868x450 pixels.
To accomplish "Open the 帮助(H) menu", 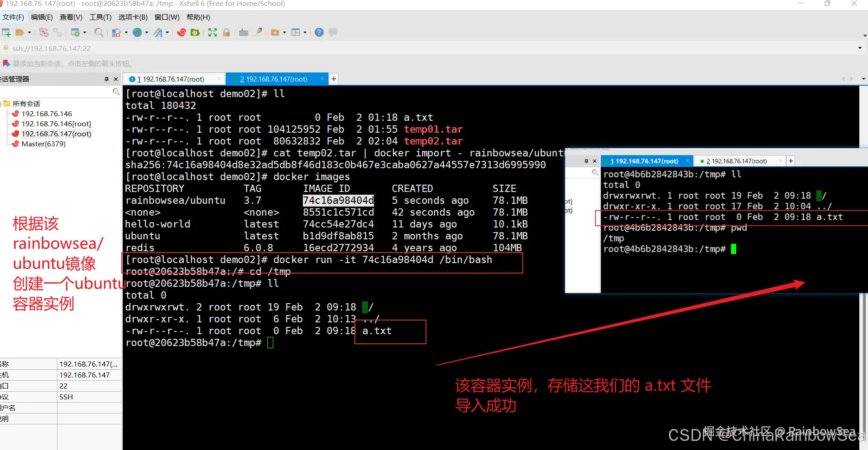I will [x=198, y=17].
